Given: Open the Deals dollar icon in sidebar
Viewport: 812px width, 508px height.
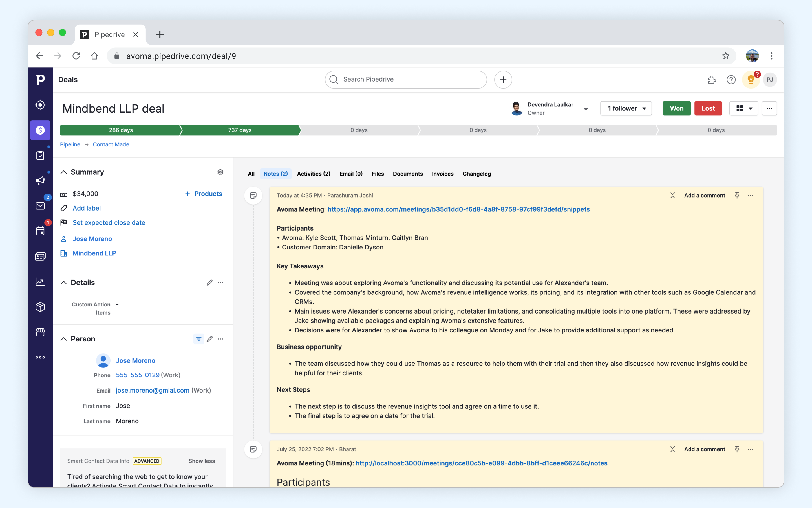Looking at the screenshot, I should coord(40,130).
